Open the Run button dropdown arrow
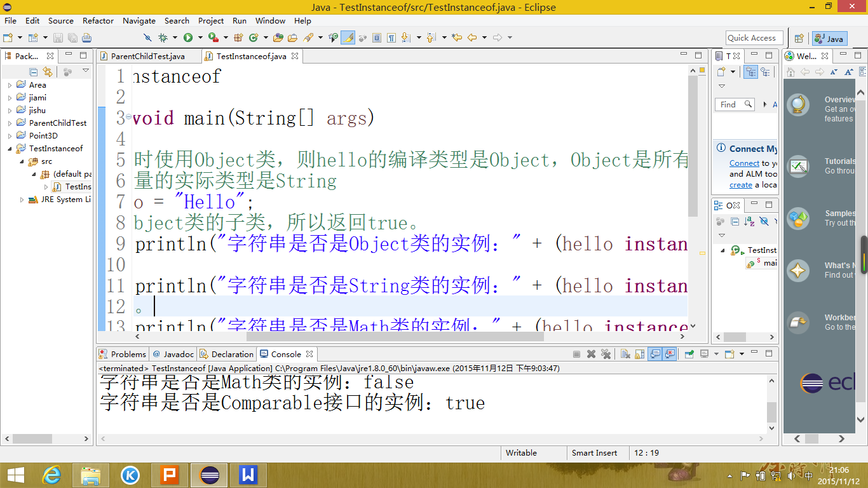868x488 pixels. [200, 37]
